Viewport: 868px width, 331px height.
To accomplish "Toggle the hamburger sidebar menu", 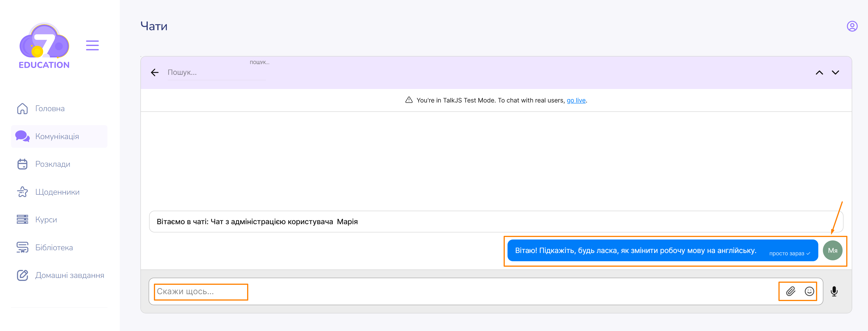I will [92, 46].
